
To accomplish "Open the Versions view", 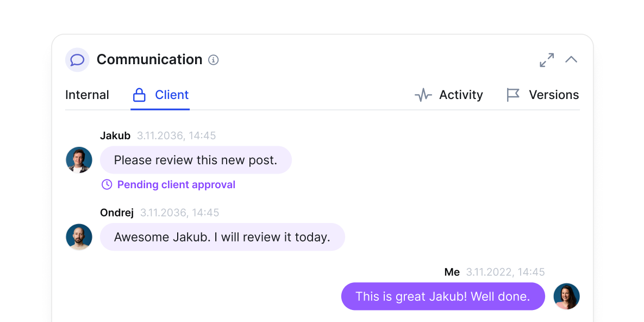I will point(554,94).
